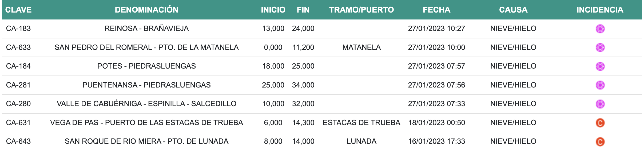Click the FIN column header
The image size is (644, 159).
303,10
